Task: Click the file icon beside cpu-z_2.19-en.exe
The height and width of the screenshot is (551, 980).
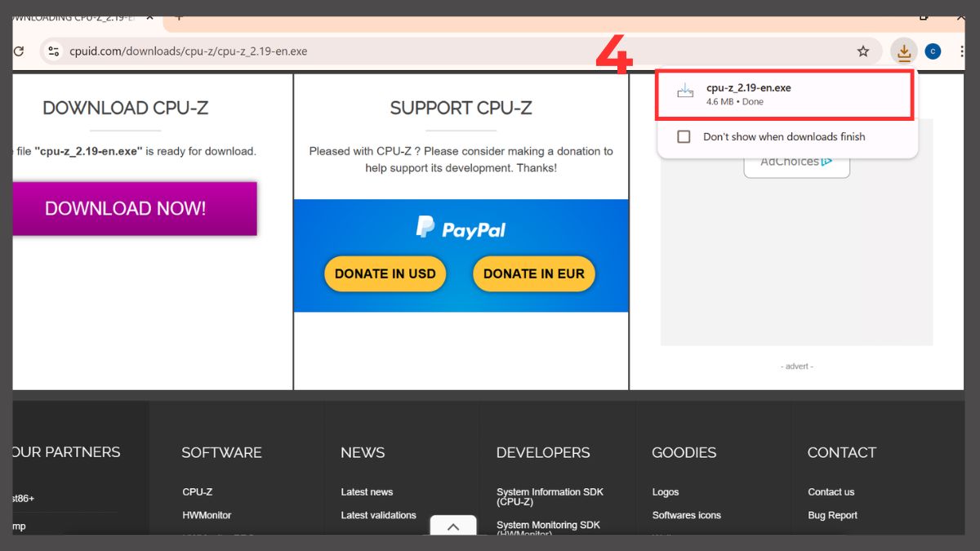Action: [685, 93]
